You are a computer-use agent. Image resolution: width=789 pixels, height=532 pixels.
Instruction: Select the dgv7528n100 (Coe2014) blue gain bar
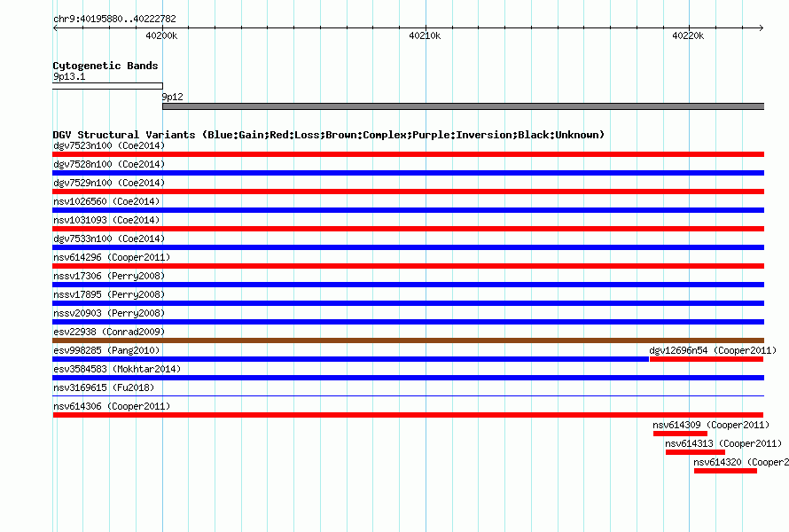click(x=408, y=173)
